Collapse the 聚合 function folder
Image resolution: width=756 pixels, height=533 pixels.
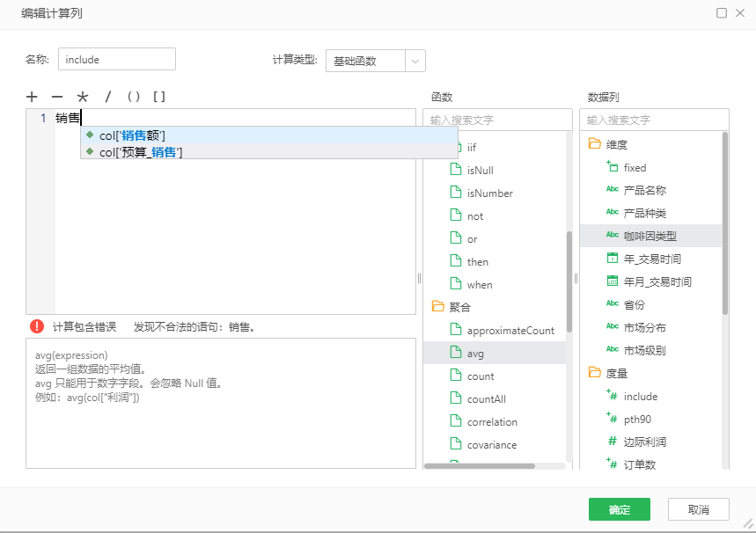pyautogui.click(x=437, y=307)
